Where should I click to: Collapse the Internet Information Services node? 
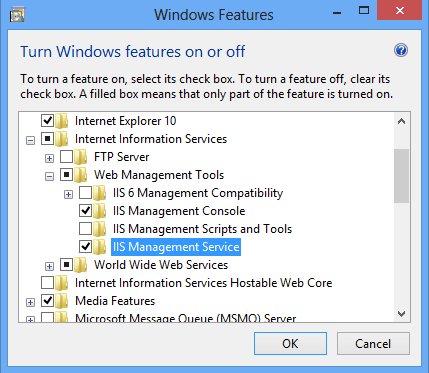(30, 140)
